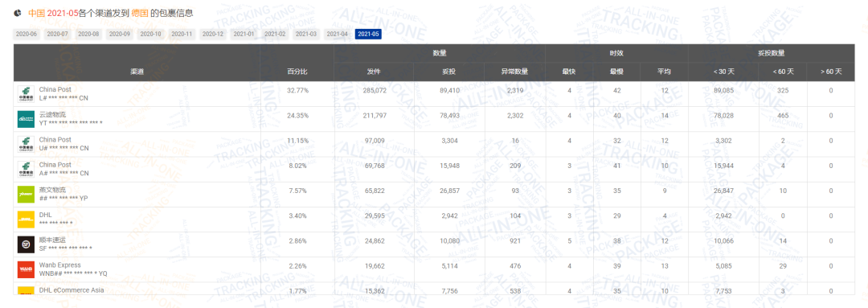The height and width of the screenshot is (308, 868).
Task: Click the yellow DHL logo
Action: click(x=26, y=220)
